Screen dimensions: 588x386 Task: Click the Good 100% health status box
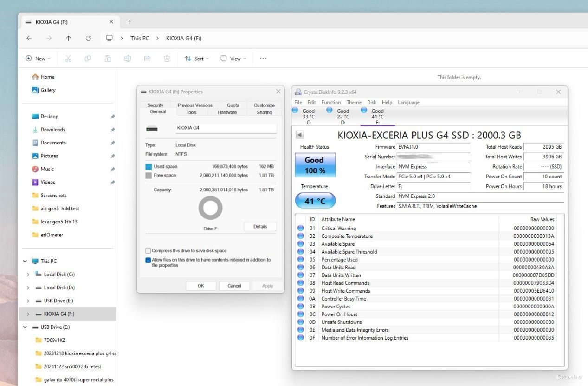[315, 165]
